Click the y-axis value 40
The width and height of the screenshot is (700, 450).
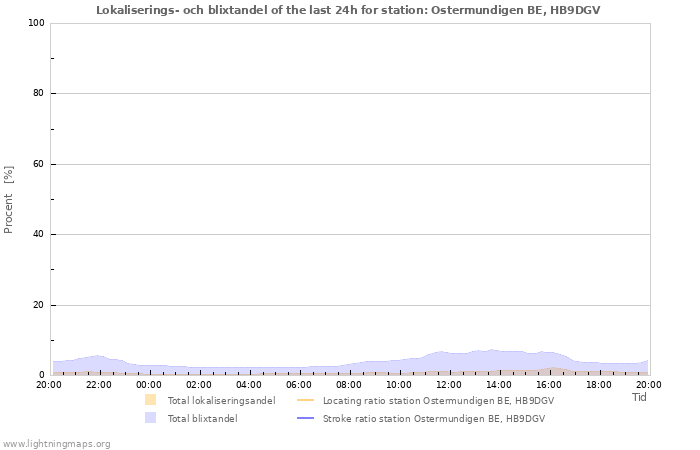point(39,234)
